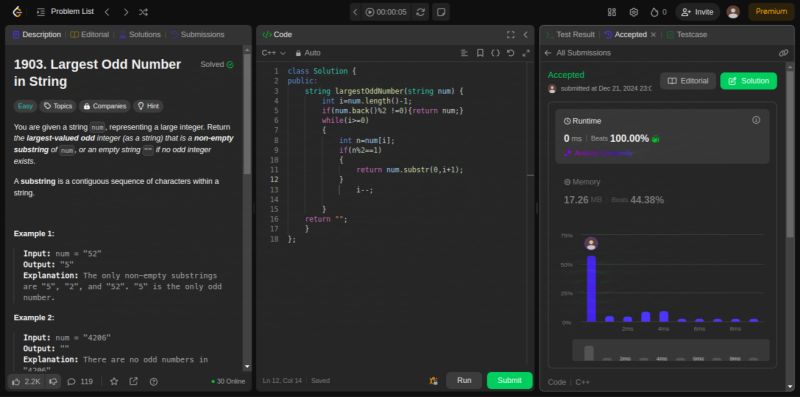Screen dimensions: 800x397
Task: Open settings gear in top bar
Action: 634,12
